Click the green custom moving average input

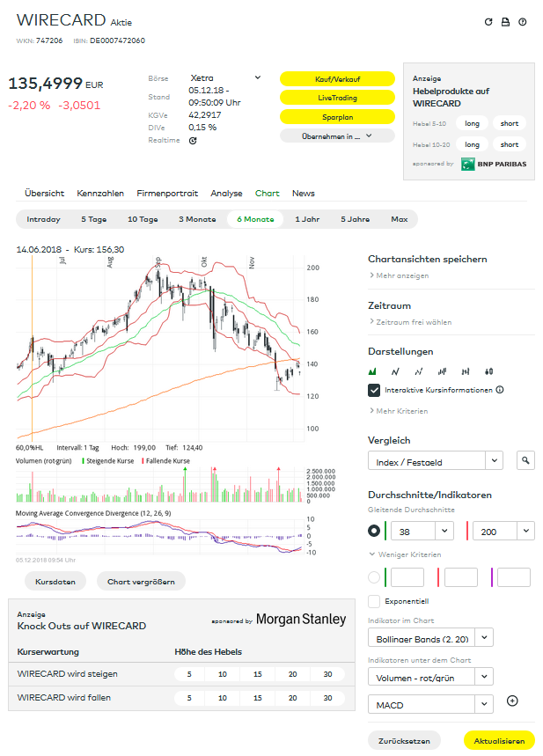[407, 577]
